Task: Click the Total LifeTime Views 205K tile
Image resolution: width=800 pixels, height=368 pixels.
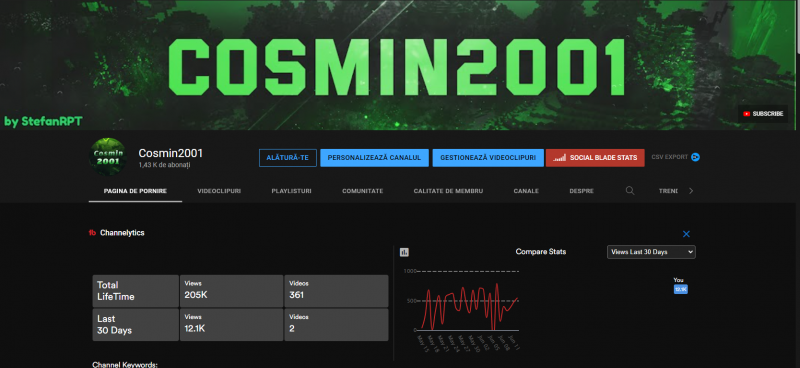Action: [x=232, y=291]
